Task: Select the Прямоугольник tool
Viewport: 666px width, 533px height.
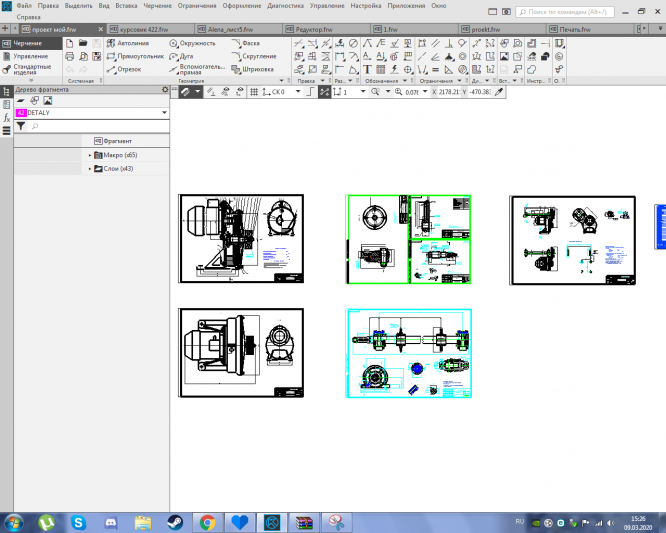Action: tap(135, 56)
